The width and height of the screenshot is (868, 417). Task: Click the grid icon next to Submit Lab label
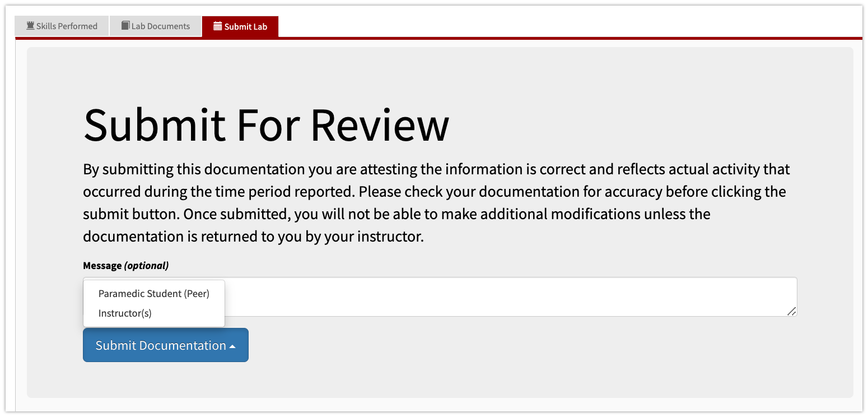pos(217,25)
